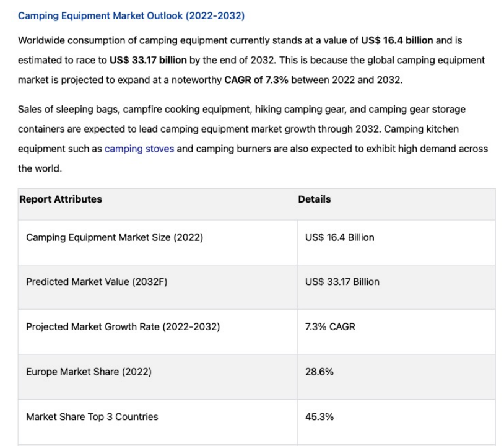Click the Camping Equipment Market Outlook heading
The image size is (504, 446).
(131, 15)
